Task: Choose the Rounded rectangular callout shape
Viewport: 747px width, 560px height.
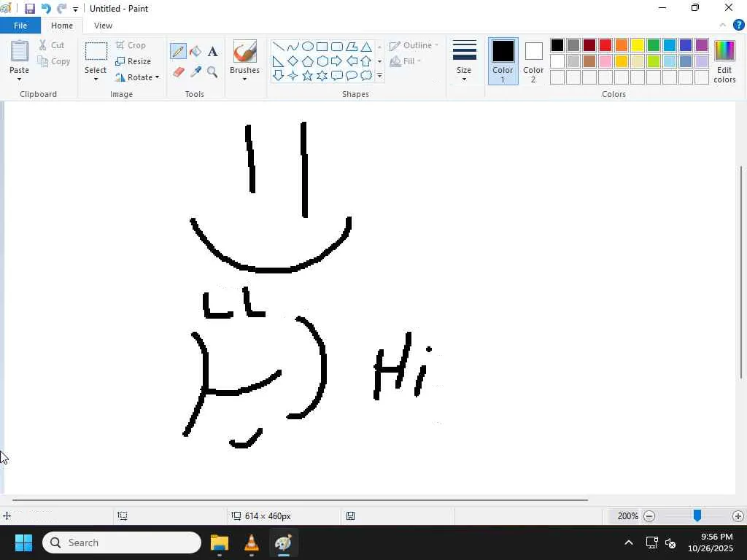Action: point(337,75)
